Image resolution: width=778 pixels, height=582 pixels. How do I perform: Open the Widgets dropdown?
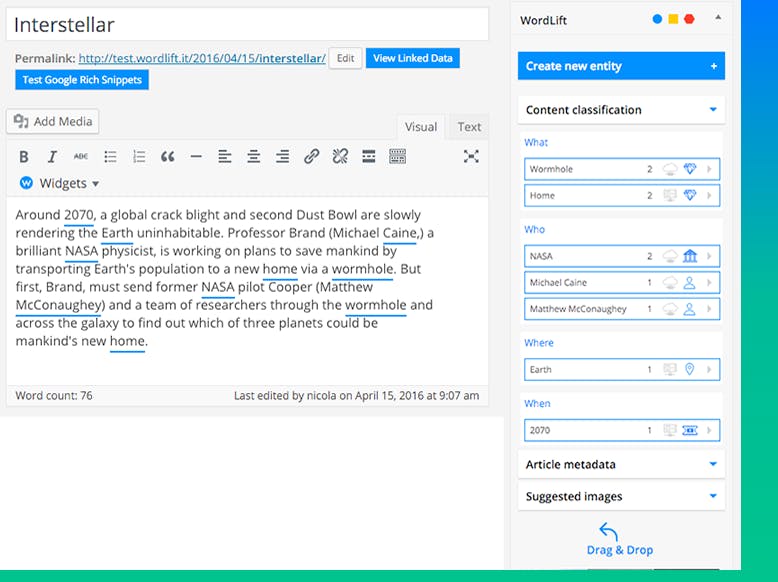60,183
